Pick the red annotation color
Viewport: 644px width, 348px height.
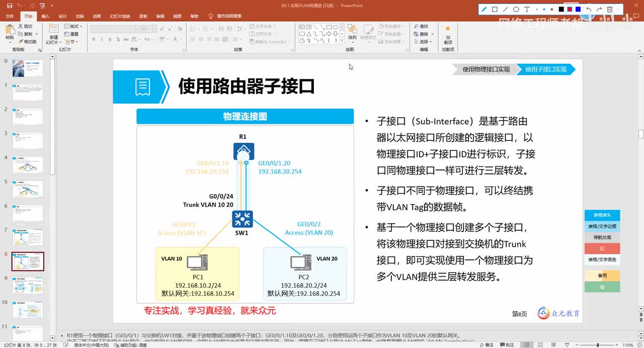(570, 9)
